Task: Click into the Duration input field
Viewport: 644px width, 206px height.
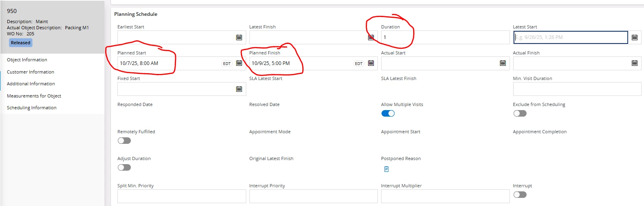Action: tap(445, 37)
